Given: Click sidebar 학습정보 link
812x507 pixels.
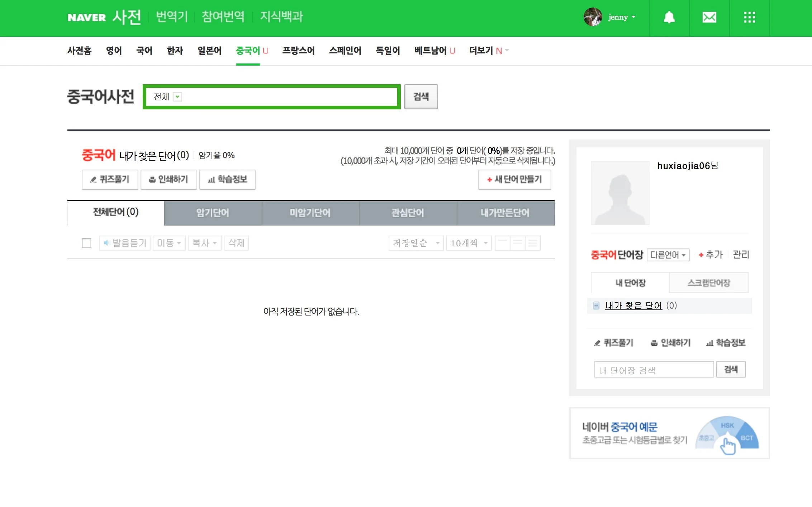Looking at the screenshot, I should click(726, 343).
